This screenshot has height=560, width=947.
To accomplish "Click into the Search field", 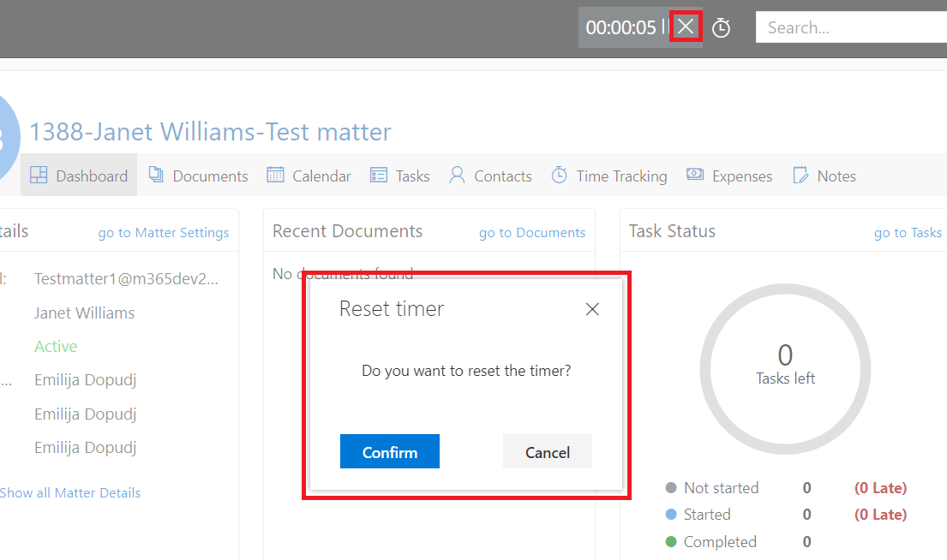I will 851,27.
